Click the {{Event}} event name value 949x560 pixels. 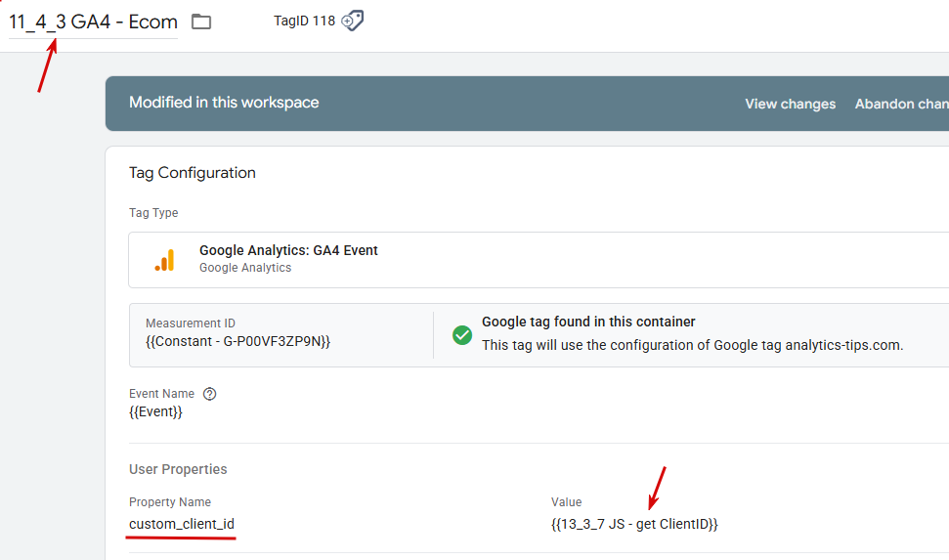[156, 412]
